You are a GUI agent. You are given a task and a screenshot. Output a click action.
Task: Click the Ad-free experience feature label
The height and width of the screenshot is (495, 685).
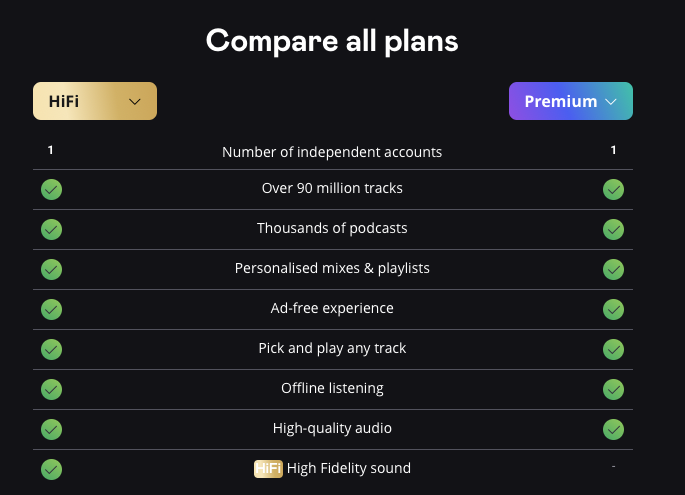click(x=332, y=308)
